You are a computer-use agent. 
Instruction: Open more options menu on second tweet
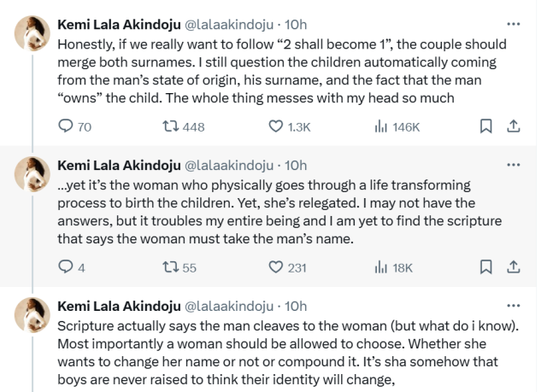tap(513, 164)
